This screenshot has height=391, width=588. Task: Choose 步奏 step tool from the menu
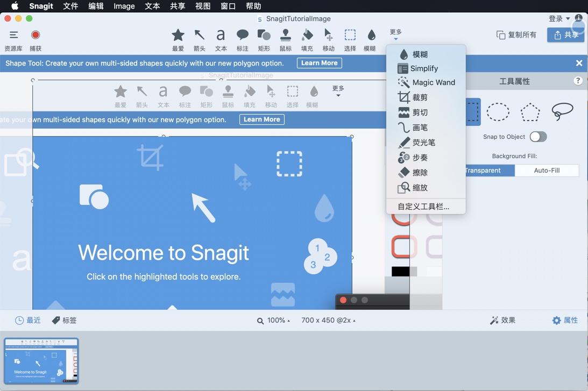click(426, 158)
